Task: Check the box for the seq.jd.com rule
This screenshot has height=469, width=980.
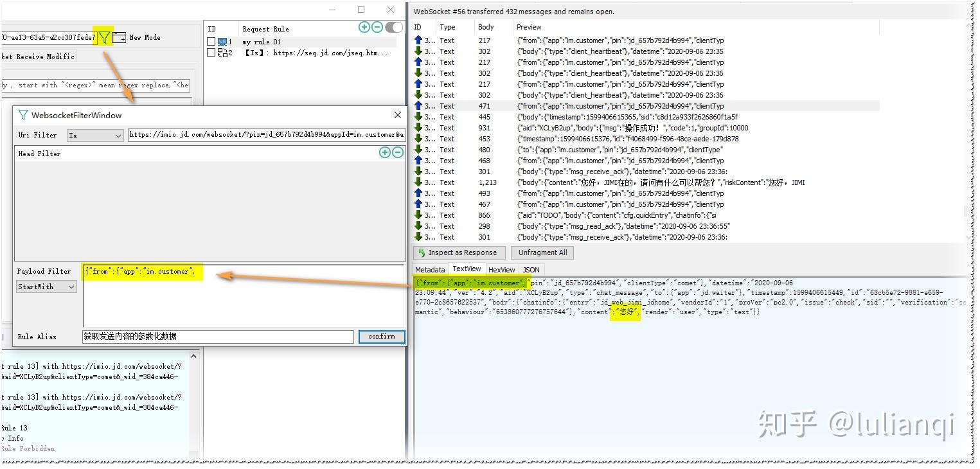Action: (x=211, y=53)
